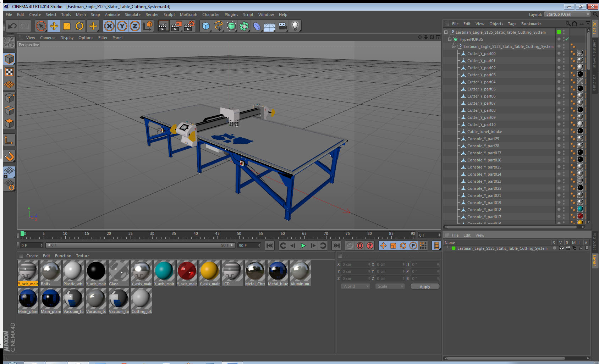This screenshot has width=599, height=364.
Task: Click the X position input field
Action: tap(355, 264)
